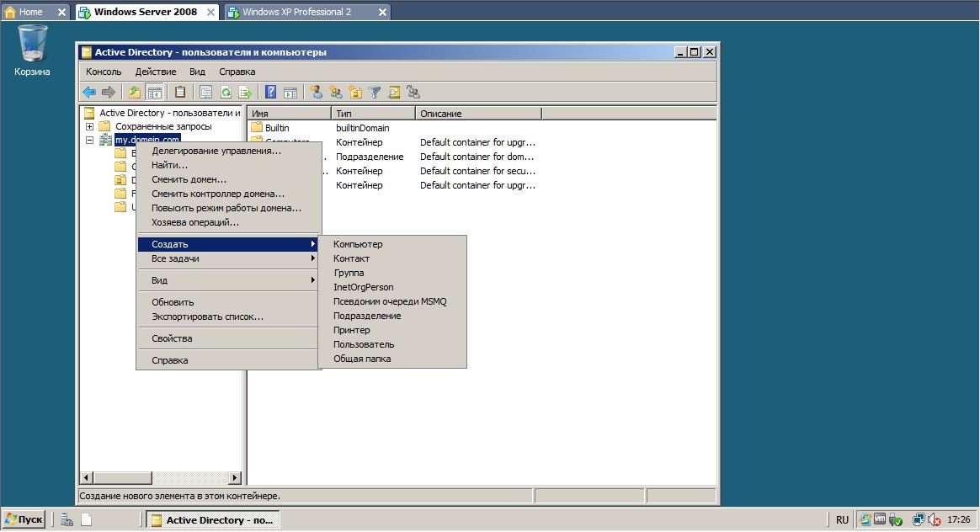Sort list by the Имя column header

pos(290,114)
